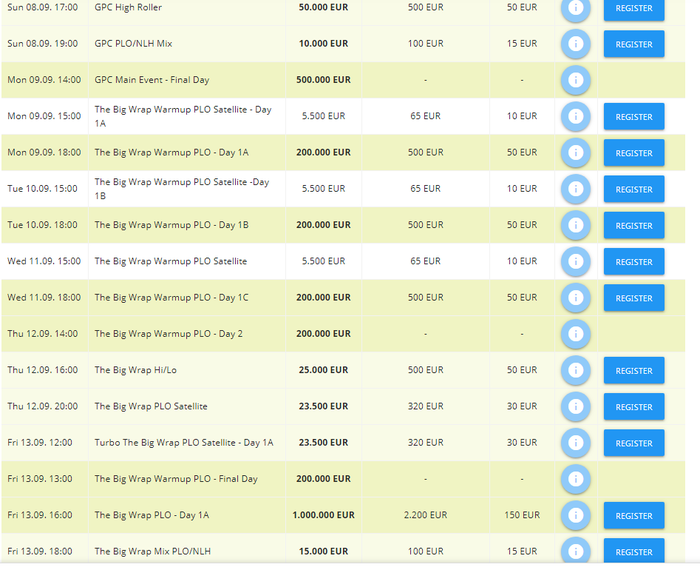700x570 pixels.
Task: Register for Big Wrap Warmup PLO Day 1B
Action: (x=634, y=225)
